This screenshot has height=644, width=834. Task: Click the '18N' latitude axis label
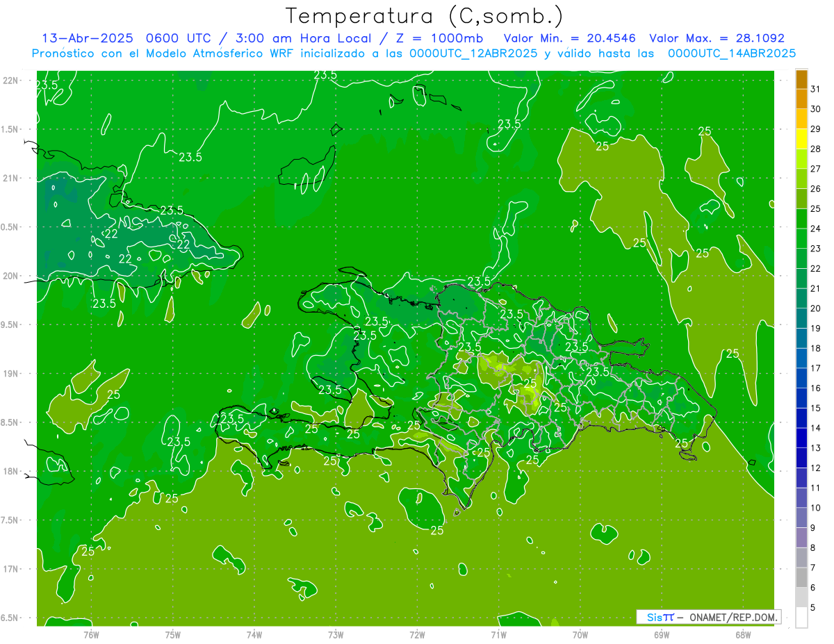tap(10, 471)
